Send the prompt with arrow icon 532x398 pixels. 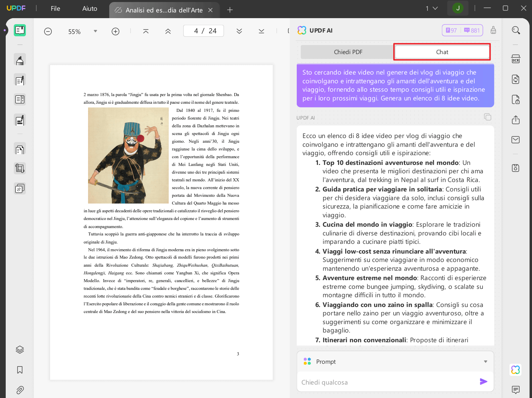point(484,382)
